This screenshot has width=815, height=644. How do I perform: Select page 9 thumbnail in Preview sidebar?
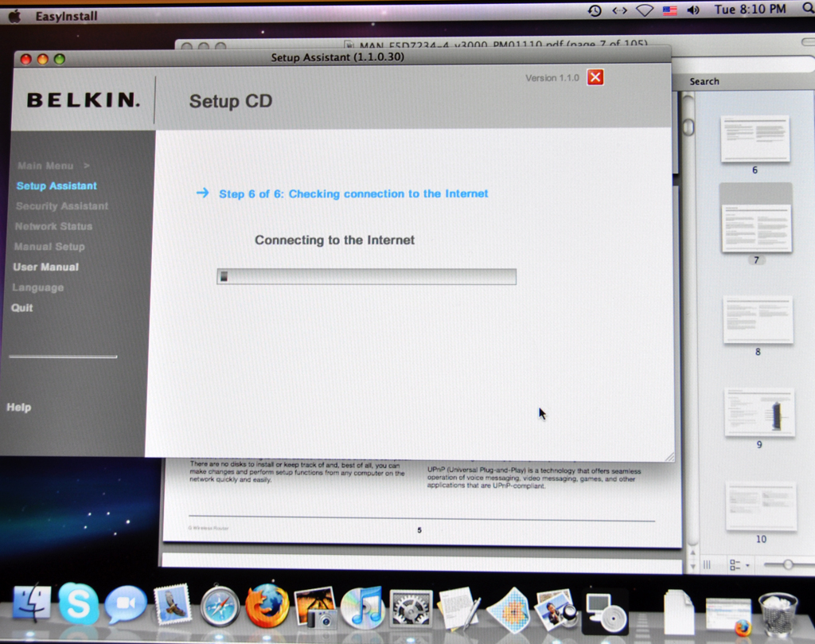click(x=759, y=412)
